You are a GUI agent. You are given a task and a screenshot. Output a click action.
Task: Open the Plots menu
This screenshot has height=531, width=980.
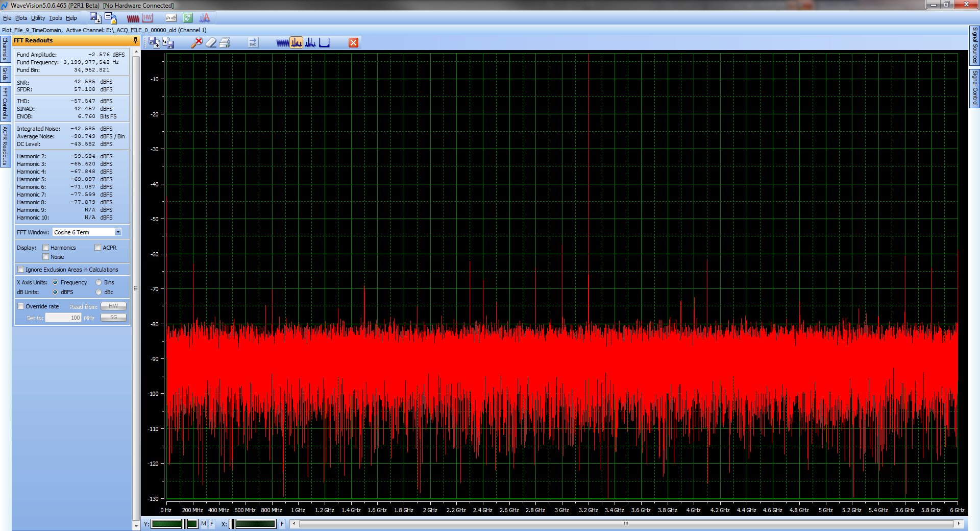21,18
